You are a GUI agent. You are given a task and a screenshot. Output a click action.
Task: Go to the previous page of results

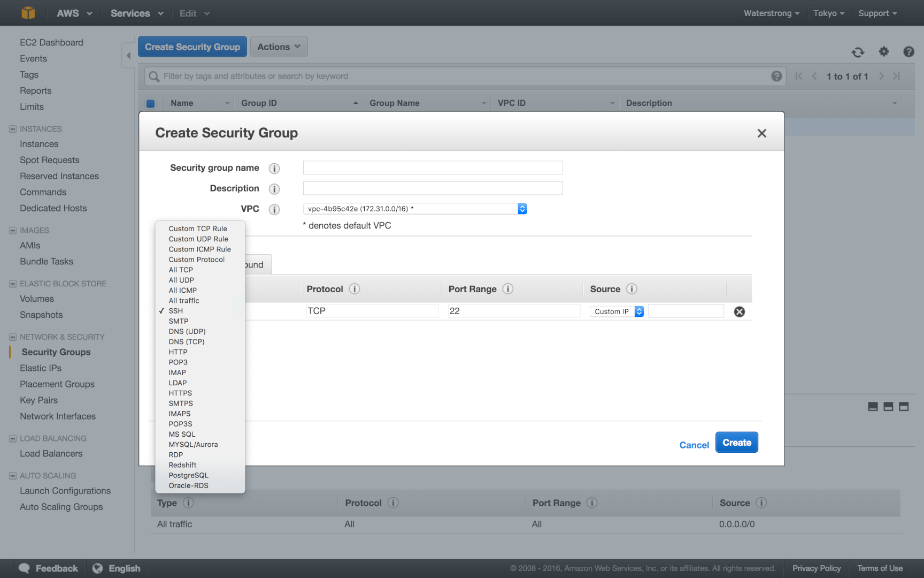click(x=814, y=76)
